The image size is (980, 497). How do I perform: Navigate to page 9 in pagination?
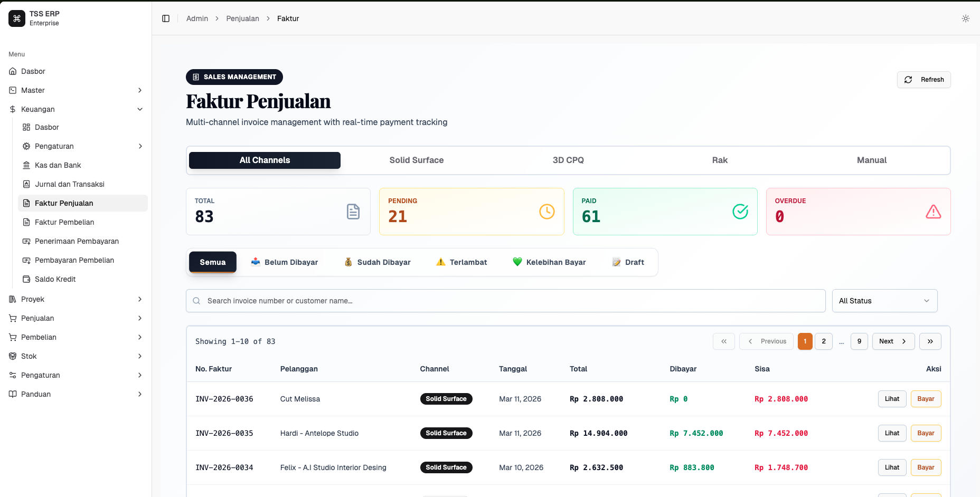[x=859, y=341]
